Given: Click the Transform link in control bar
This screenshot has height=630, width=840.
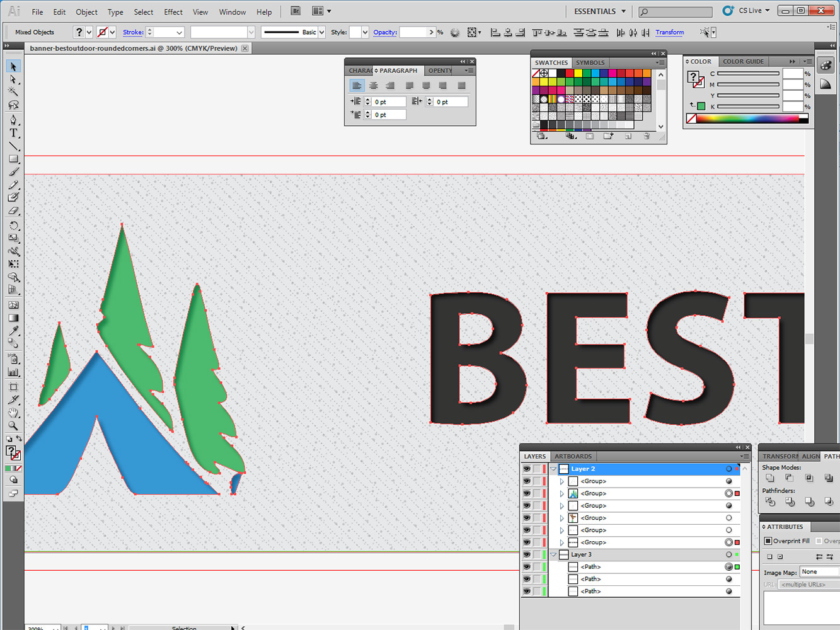Looking at the screenshot, I should click(669, 32).
